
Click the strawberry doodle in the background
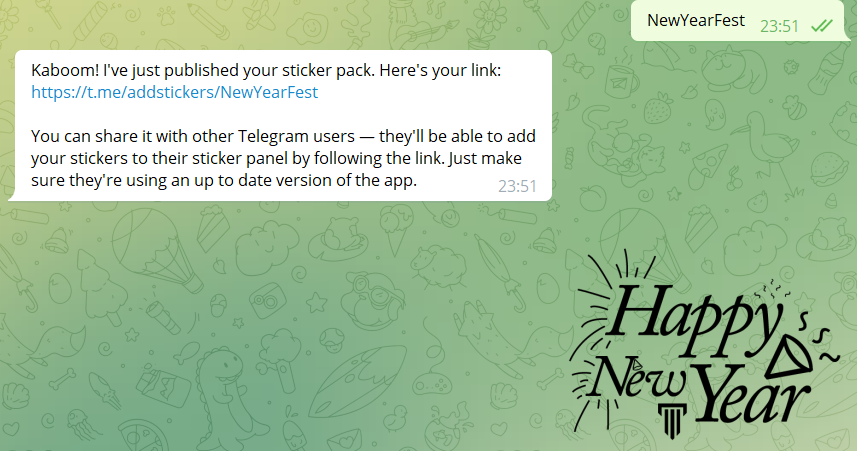[659, 108]
